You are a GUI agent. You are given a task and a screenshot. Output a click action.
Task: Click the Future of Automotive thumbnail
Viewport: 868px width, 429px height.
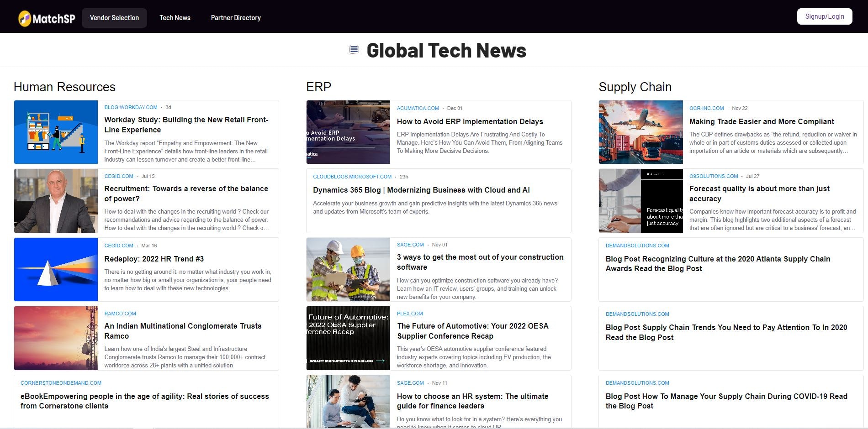click(x=348, y=338)
